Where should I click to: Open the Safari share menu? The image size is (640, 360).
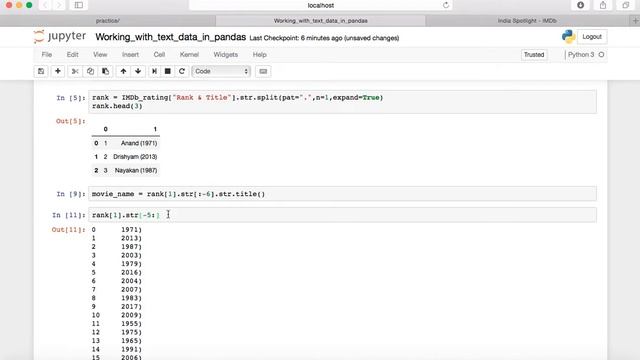pyautogui.click(x=603, y=5)
